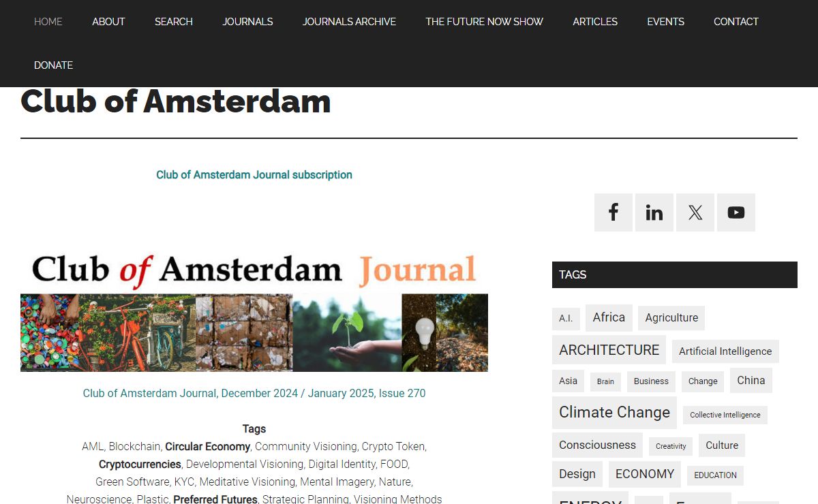This screenshot has width=818, height=504.
Task: Select the Creativity tag
Action: tap(671, 447)
